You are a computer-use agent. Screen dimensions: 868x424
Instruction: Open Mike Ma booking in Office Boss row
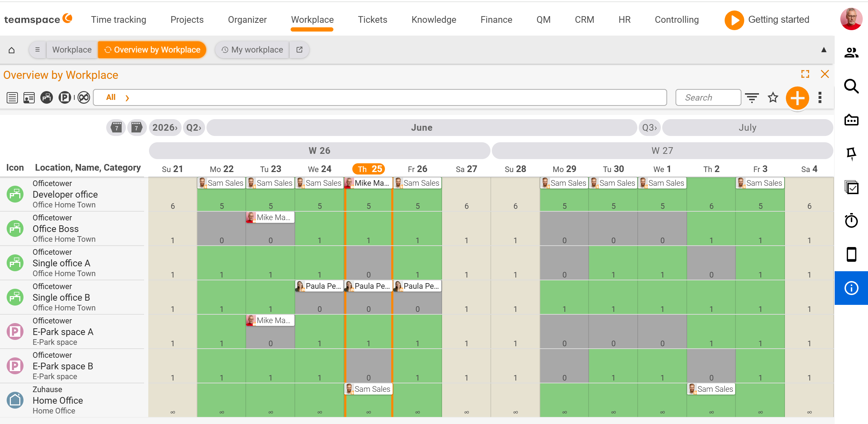(270, 217)
